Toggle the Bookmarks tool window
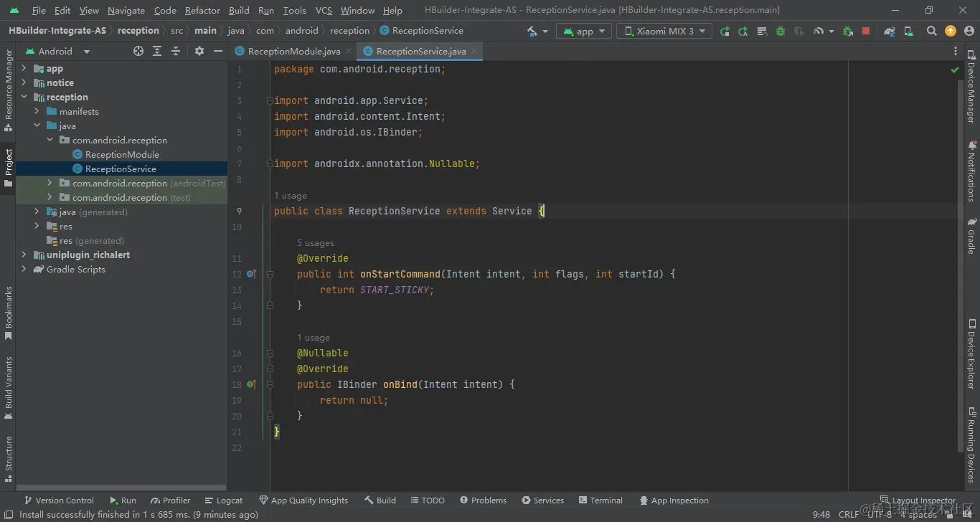The image size is (980, 522). [8, 313]
